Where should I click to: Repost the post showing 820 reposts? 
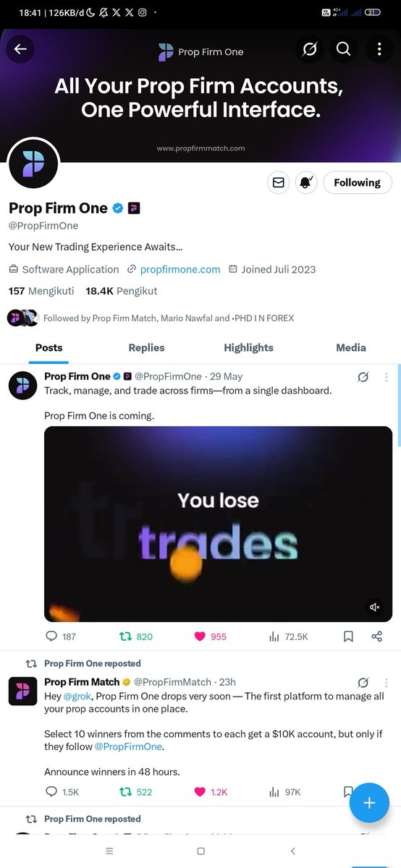point(135,637)
